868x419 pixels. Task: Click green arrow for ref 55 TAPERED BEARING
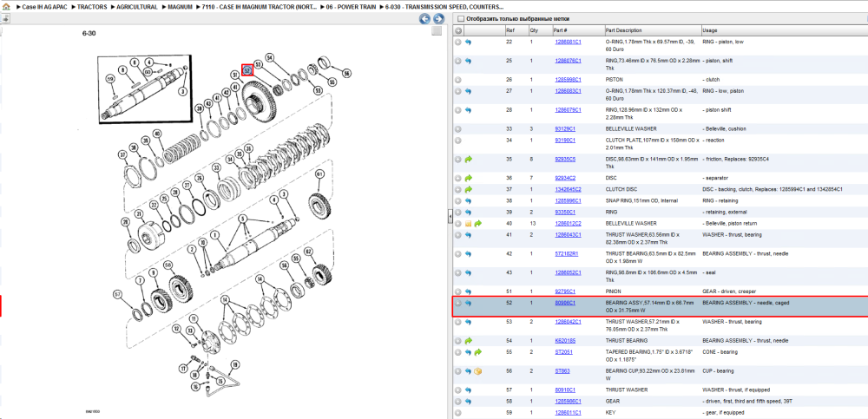pos(477,352)
